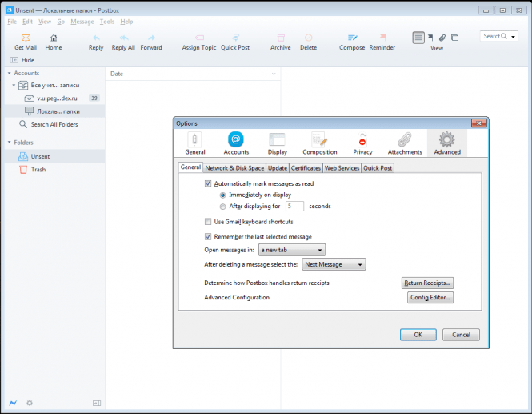The width and height of the screenshot is (532, 414).
Task: Open the search options dropdown arrow
Action: [x=514, y=37]
